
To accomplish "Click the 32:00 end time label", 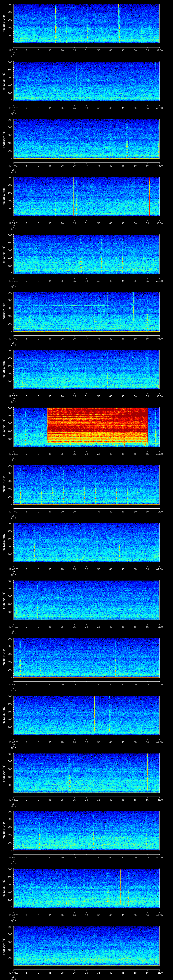I will tap(159, 50).
